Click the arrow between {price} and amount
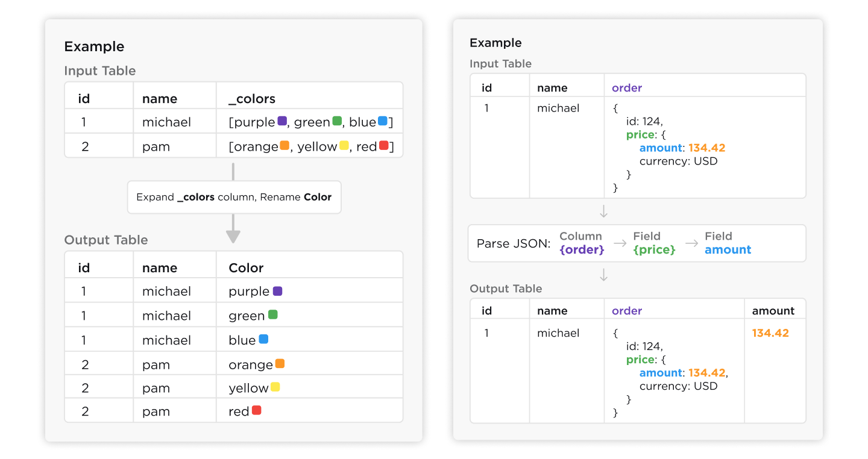 point(692,243)
